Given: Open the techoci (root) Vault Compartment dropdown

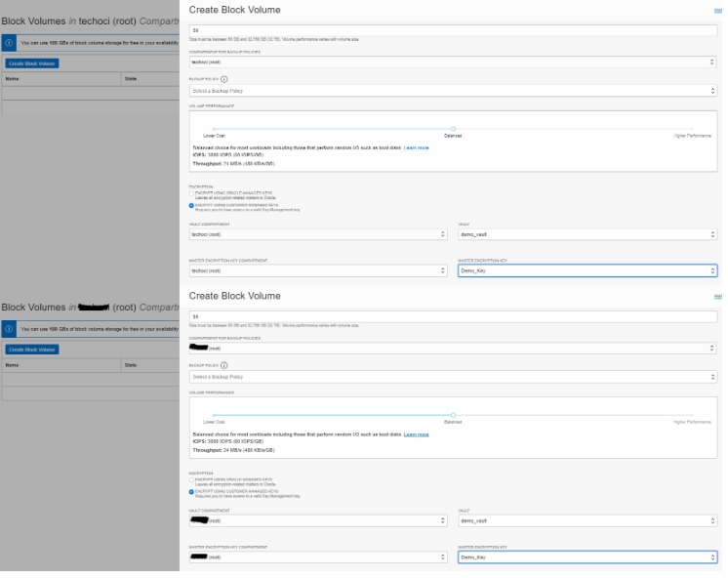Looking at the screenshot, I should (317, 234).
